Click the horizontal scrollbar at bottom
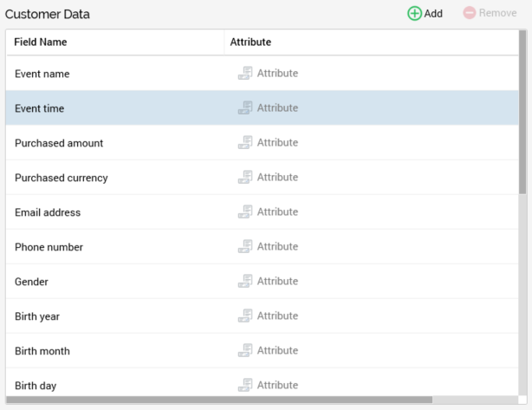Image resolution: width=532 pixels, height=410 pixels. (260, 399)
